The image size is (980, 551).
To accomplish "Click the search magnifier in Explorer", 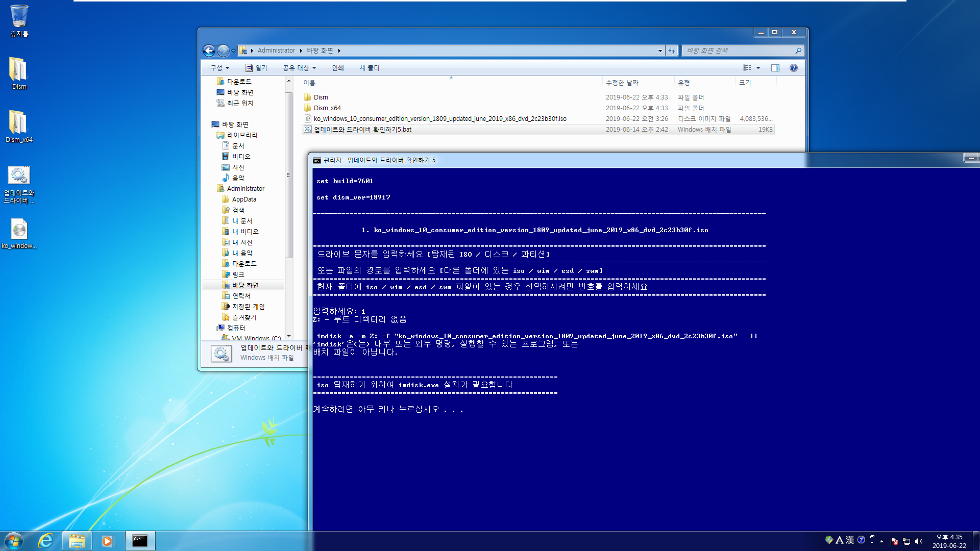I will [798, 51].
